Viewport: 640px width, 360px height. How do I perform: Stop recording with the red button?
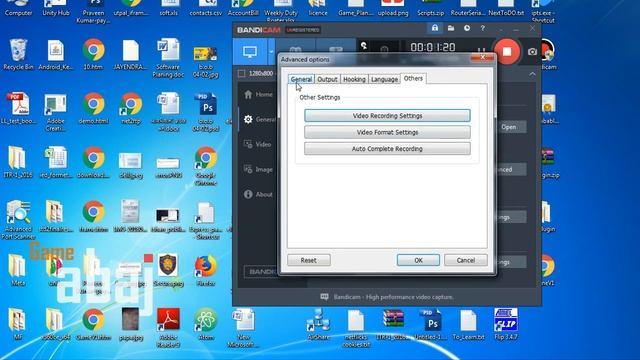click(507, 52)
